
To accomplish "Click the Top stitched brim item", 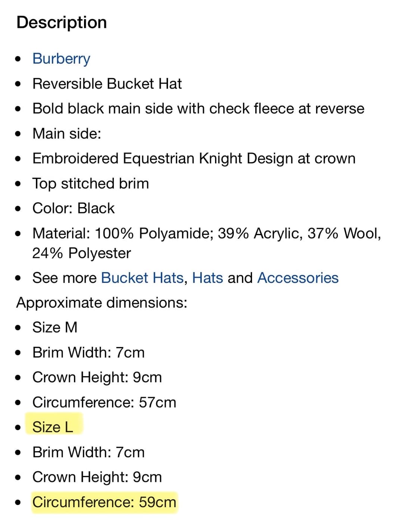I will 91,183.
